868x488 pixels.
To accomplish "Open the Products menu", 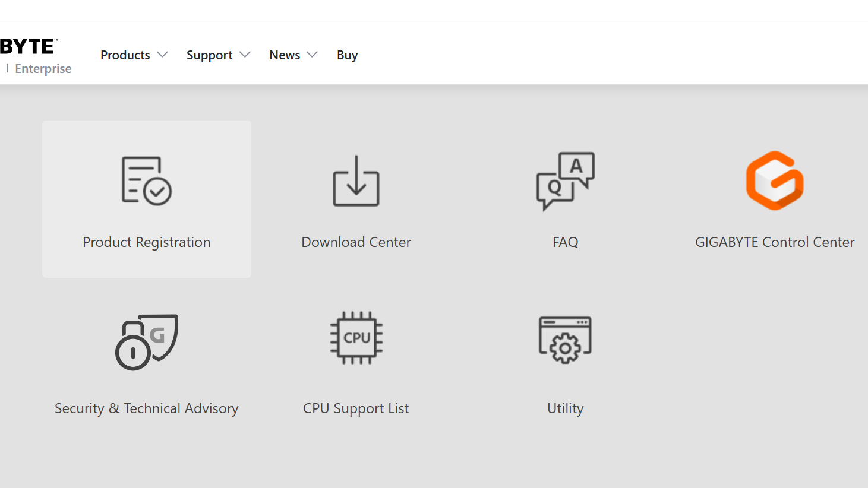I will (125, 55).
